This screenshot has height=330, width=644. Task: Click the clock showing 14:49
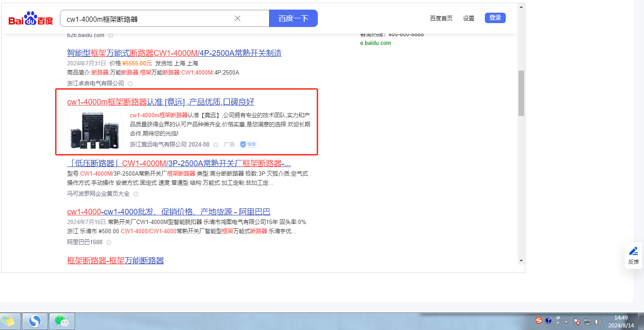coord(621,321)
